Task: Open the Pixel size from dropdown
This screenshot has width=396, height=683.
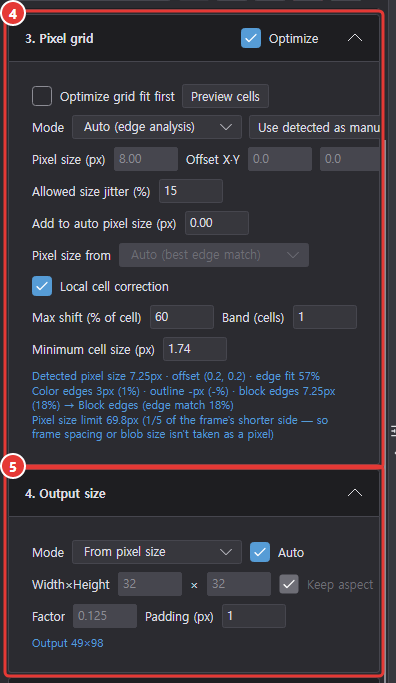Action: (214, 255)
